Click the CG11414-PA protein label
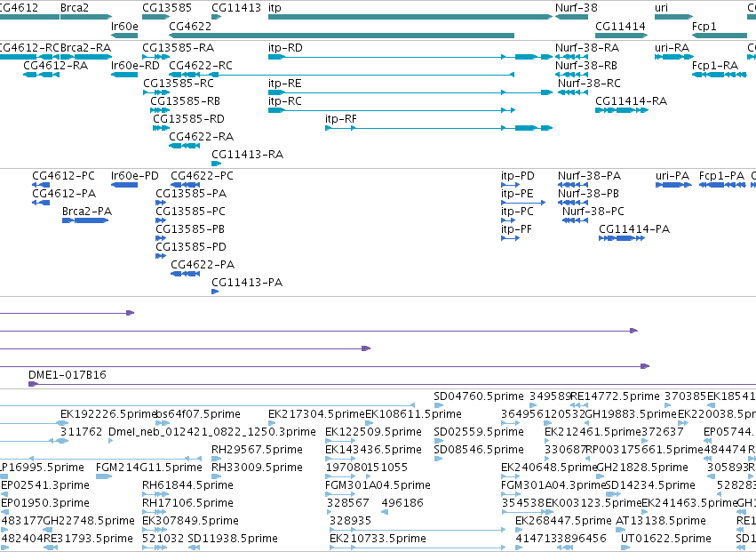 click(634, 229)
